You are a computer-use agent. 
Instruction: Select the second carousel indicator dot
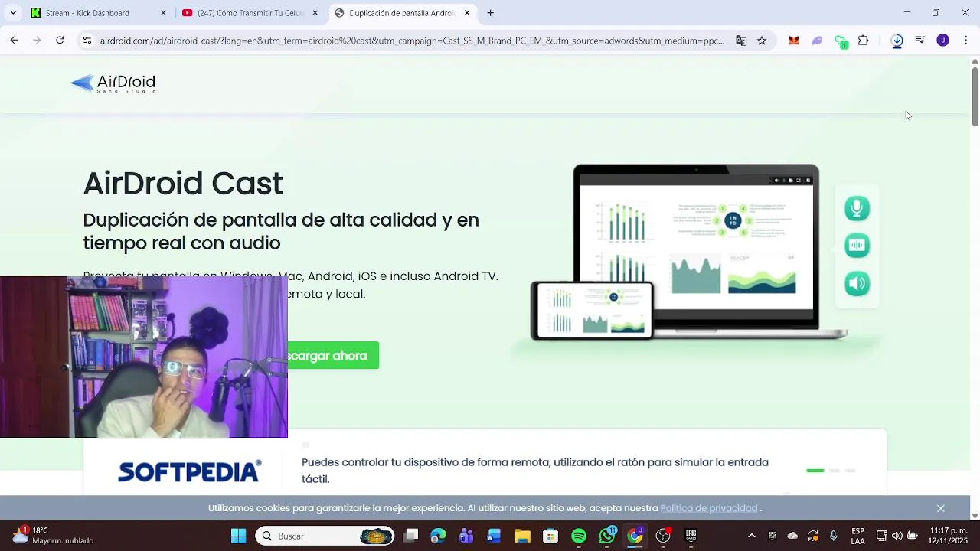point(835,471)
